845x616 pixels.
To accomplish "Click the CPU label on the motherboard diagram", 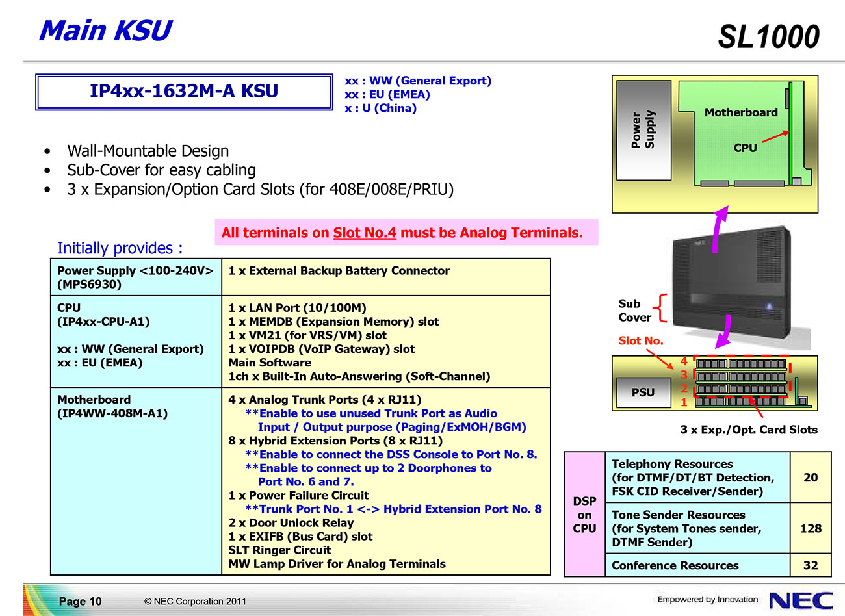I will pos(745,148).
